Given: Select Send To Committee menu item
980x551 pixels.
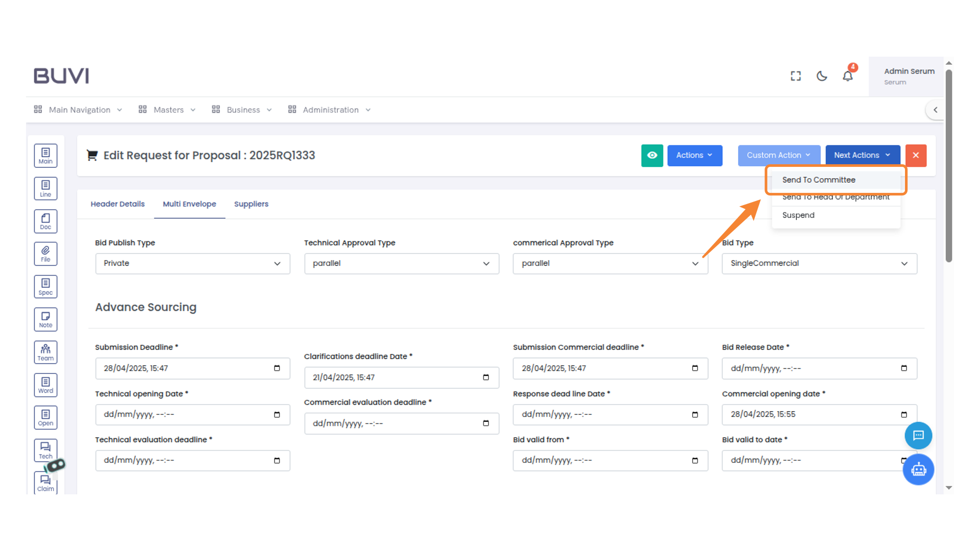Looking at the screenshot, I should pos(819,180).
